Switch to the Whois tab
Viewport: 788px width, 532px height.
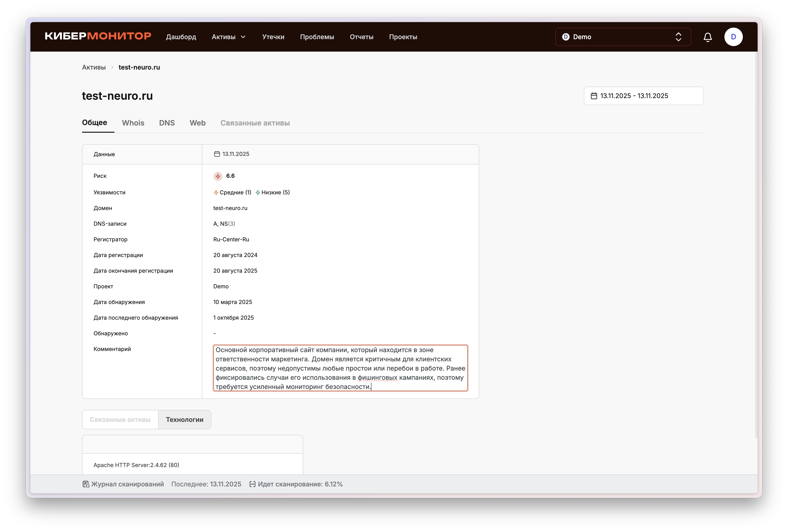point(133,123)
